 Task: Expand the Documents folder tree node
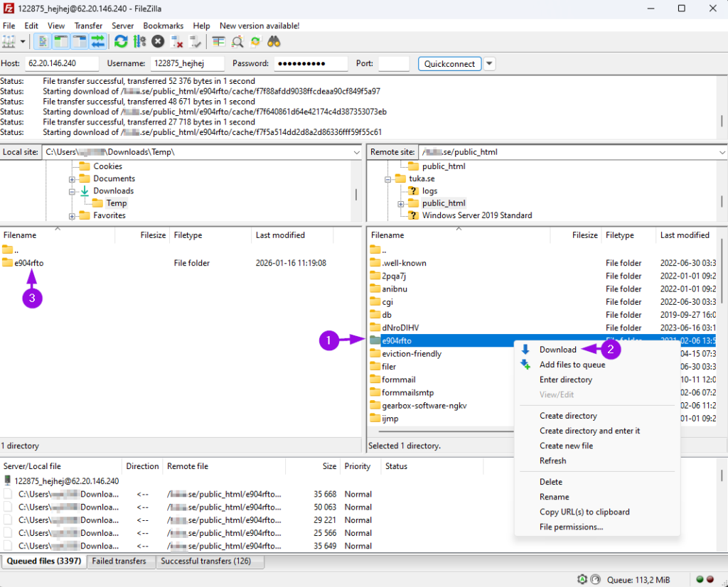73,179
